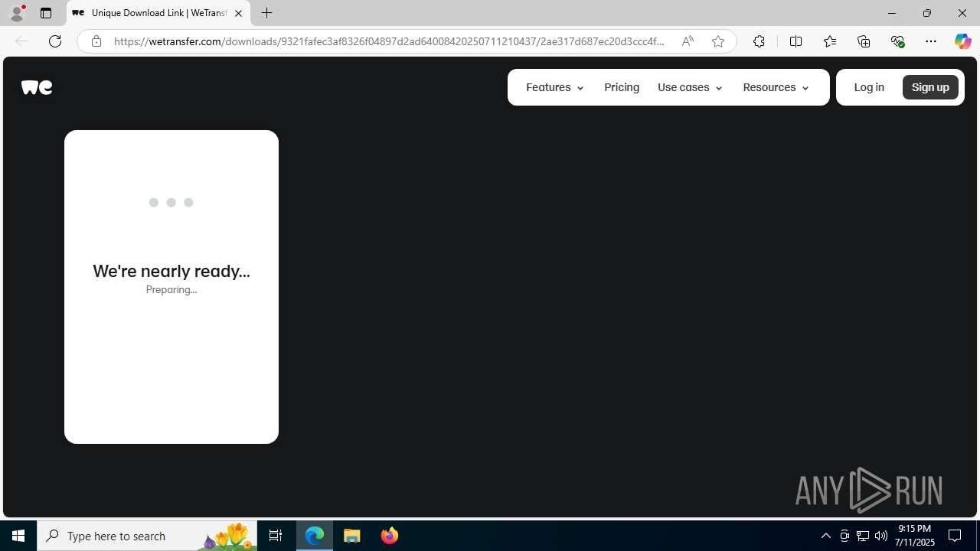
Task: Open Read aloud in address bar
Action: tap(688, 41)
